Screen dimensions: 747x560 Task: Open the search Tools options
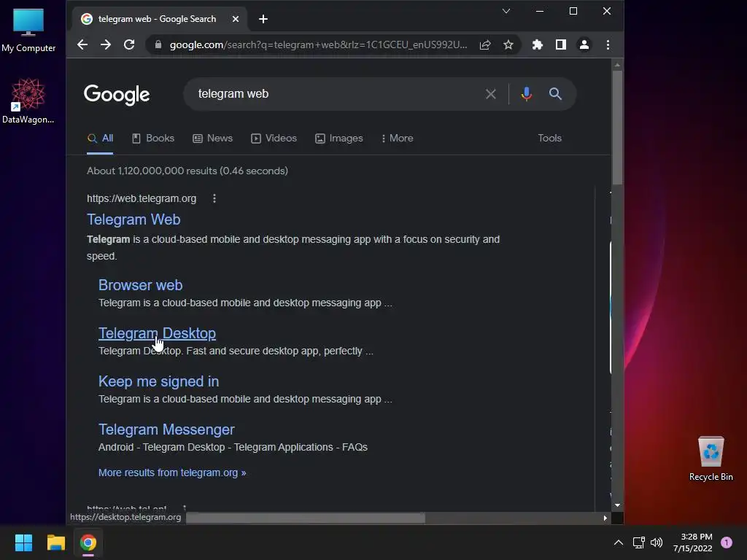pos(550,138)
